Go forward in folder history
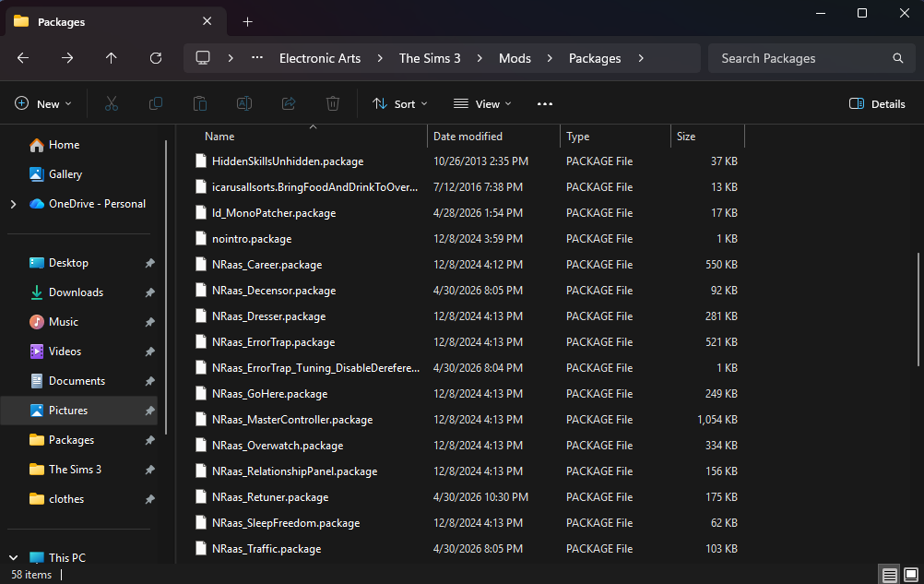This screenshot has width=924, height=584. (67, 58)
